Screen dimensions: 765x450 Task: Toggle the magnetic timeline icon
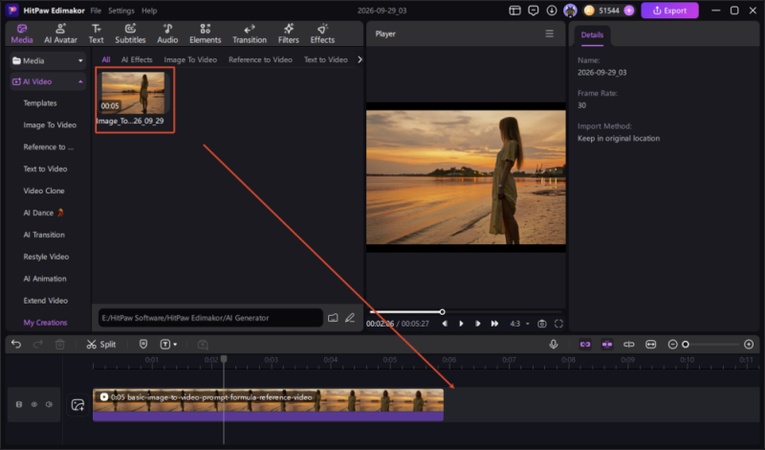(607, 344)
